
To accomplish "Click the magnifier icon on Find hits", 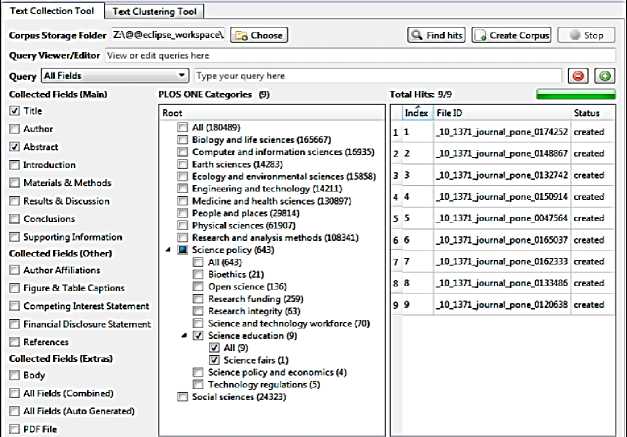I will (x=417, y=35).
